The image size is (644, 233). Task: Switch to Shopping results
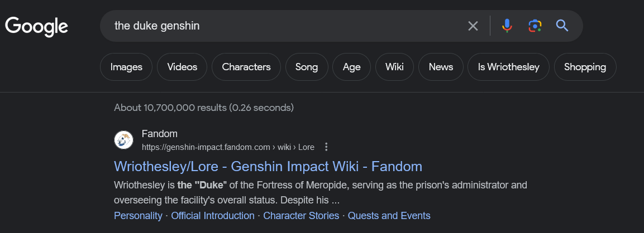pyautogui.click(x=585, y=67)
